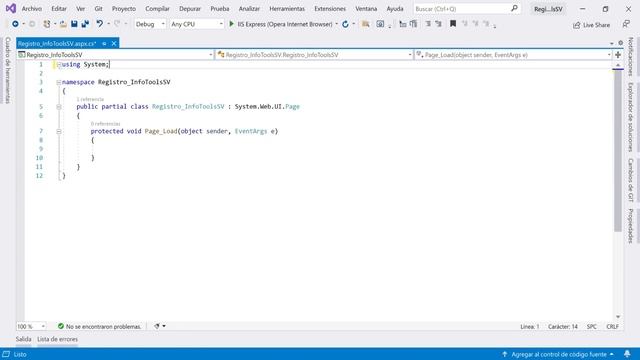Viewport: 640px width, 360px height.
Task: Open the Editar menu
Action: [59, 9]
